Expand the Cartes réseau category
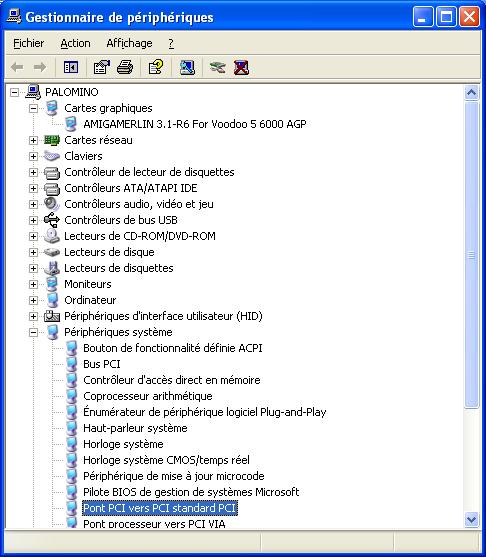The height and width of the screenshot is (557, 486). tap(33, 140)
